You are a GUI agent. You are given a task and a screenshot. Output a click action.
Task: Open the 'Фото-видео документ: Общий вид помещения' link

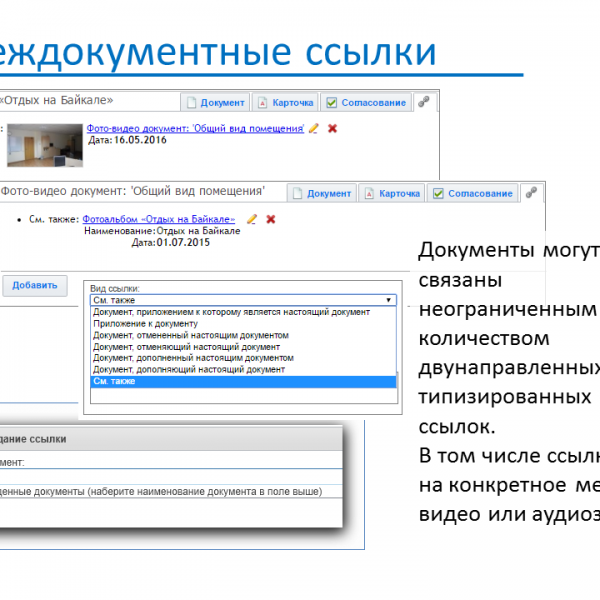coord(195,129)
